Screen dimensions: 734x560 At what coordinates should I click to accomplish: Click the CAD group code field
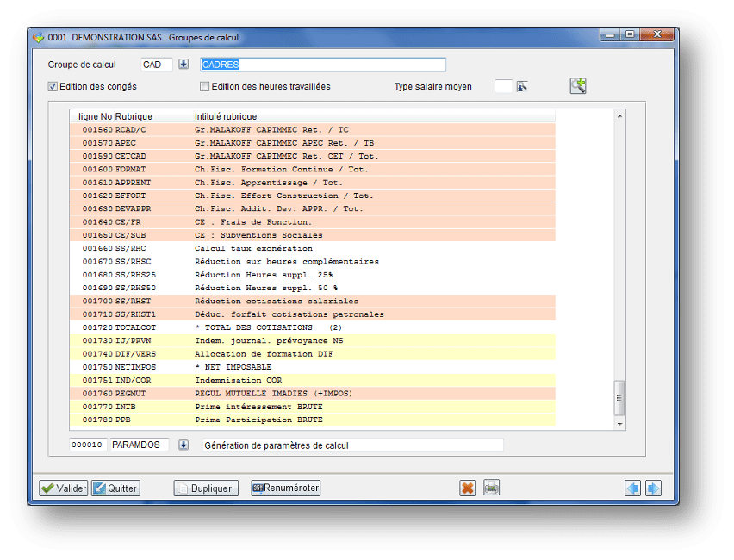pyautogui.click(x=157, y=65)
